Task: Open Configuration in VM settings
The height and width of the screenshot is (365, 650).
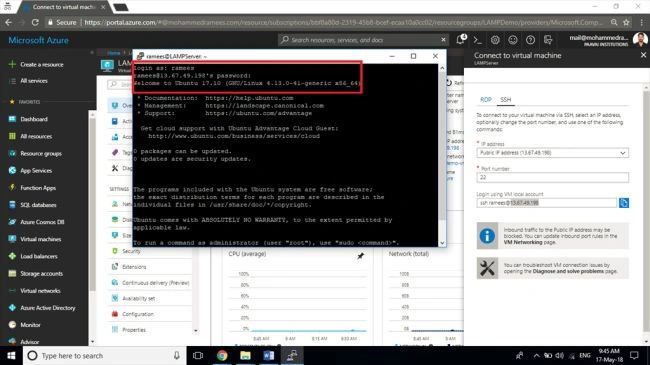Action: tap(138, 314)
